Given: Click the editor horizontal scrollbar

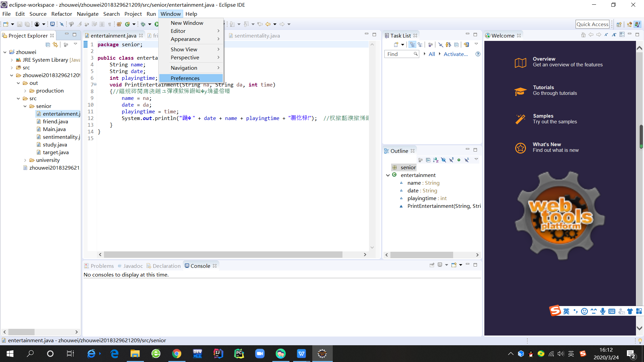Looking at the screenshot, I should (x=223, y=255).
